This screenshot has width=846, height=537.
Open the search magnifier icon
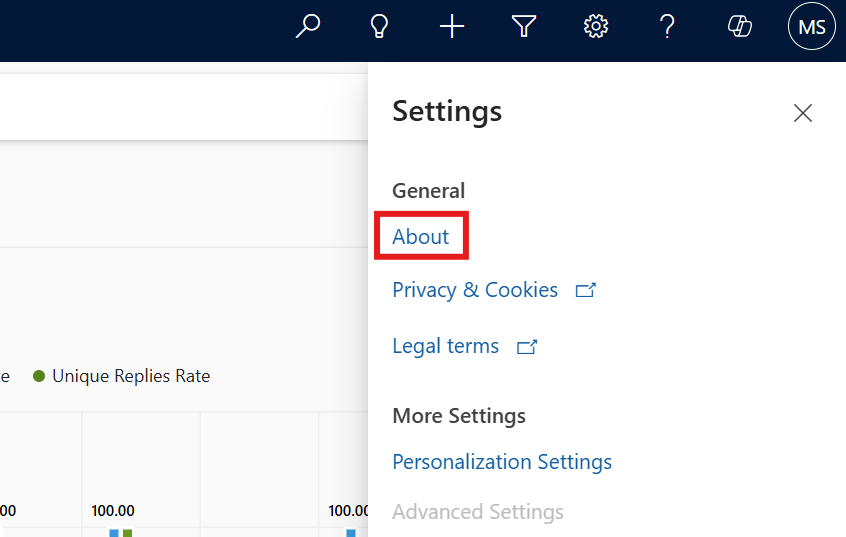pos(308,27)
